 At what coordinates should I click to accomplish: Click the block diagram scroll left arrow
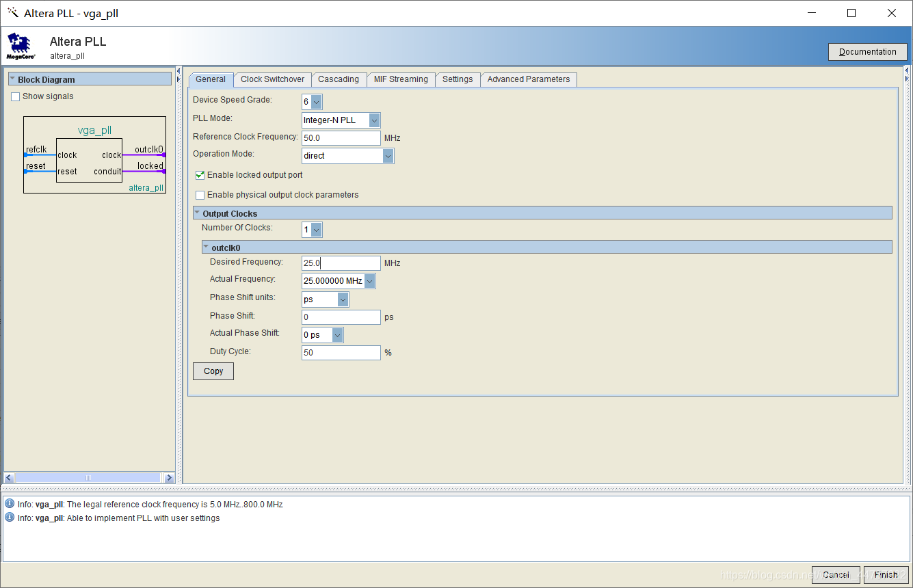[x=9, y=478]
